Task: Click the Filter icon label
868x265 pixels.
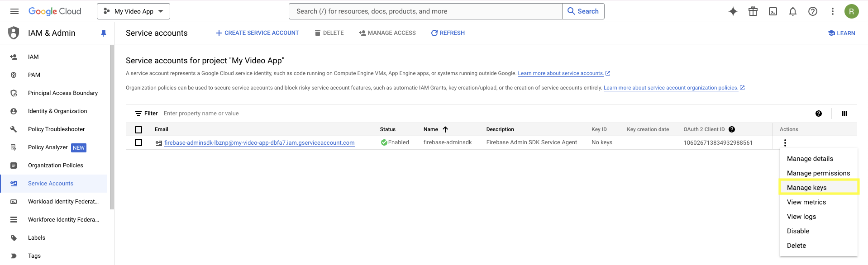Action: [146, 114]
